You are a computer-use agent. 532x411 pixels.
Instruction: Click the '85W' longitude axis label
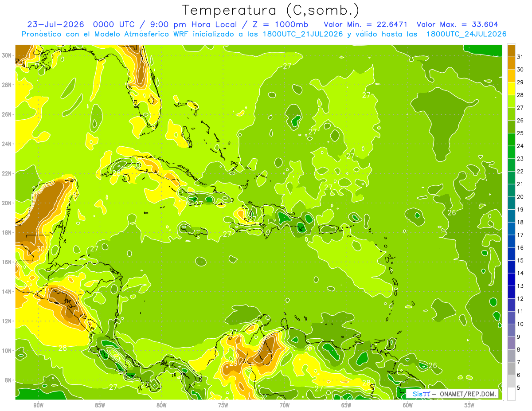click(100, 405)
